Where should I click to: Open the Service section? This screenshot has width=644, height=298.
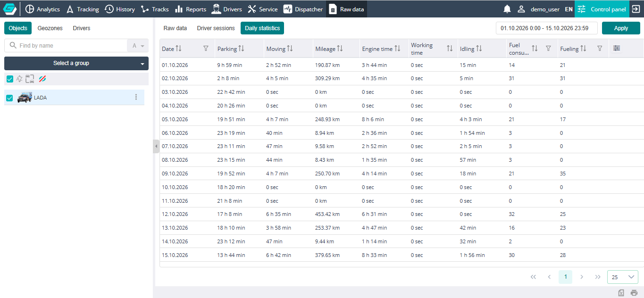pyautogui.click(x=263, y=9)
